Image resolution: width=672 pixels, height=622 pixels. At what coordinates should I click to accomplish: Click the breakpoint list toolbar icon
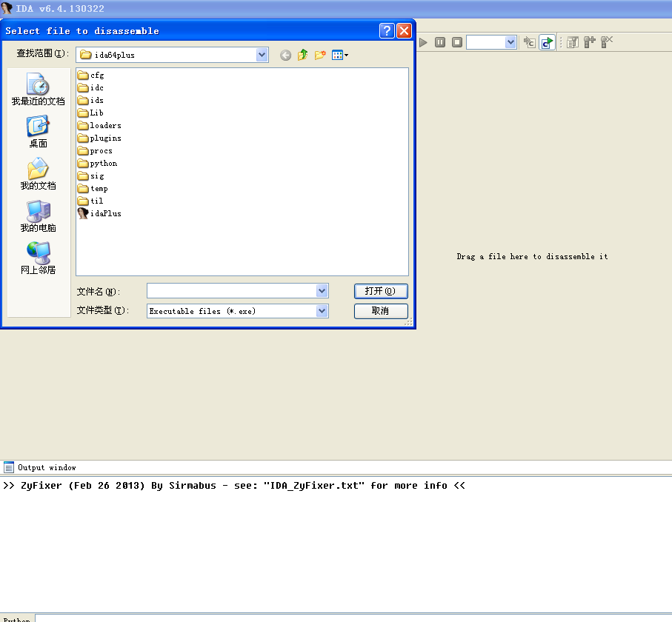pos(573,42)
